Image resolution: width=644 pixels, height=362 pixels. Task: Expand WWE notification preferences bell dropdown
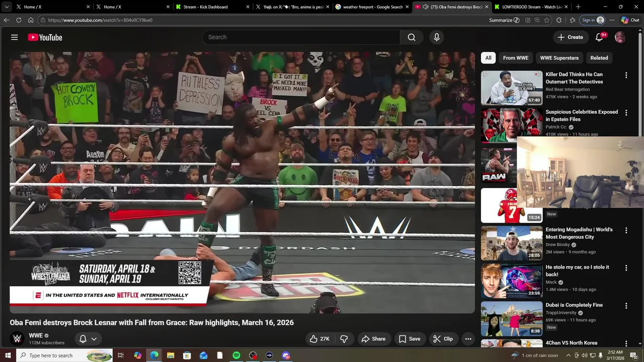88,339
